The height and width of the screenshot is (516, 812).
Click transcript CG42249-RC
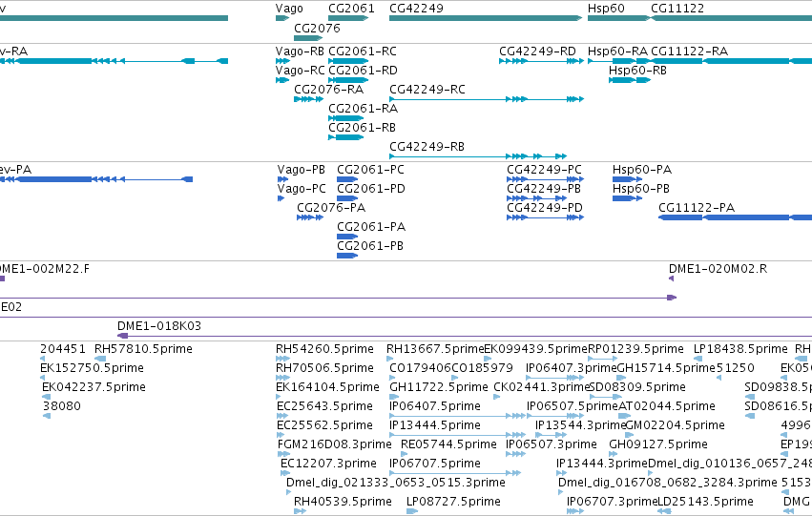427,90
